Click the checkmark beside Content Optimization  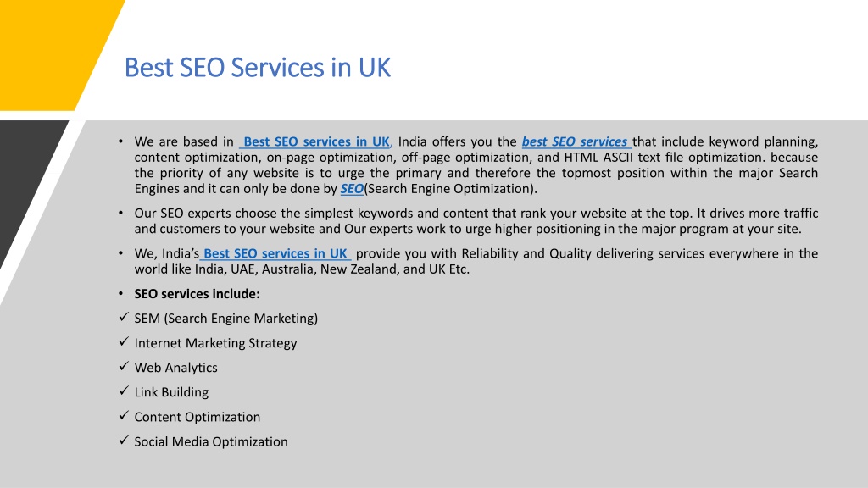[124, 415]
